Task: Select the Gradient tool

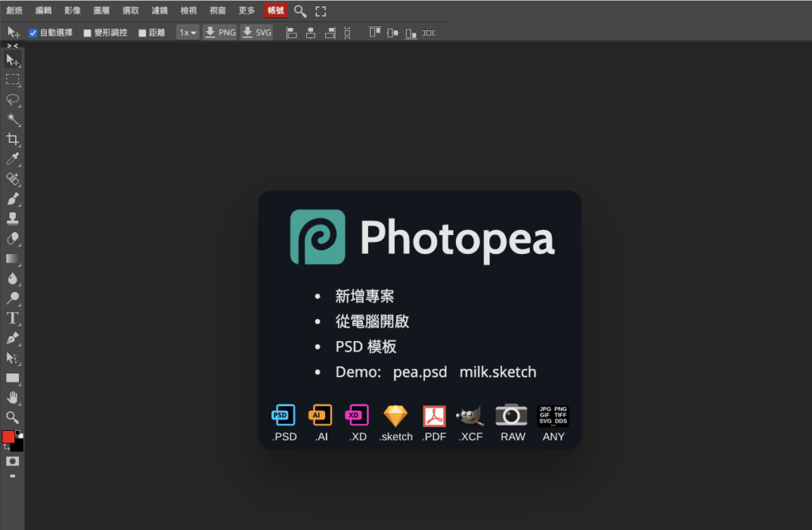Action: (13, 259)
